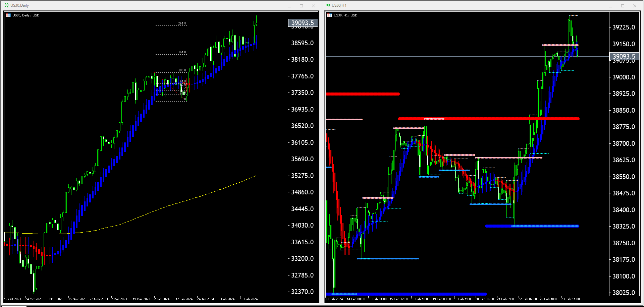Click the '14 Feb 08:00' time on H1 timeline
This screenshot has width=644, height=307.
[356, 299]
